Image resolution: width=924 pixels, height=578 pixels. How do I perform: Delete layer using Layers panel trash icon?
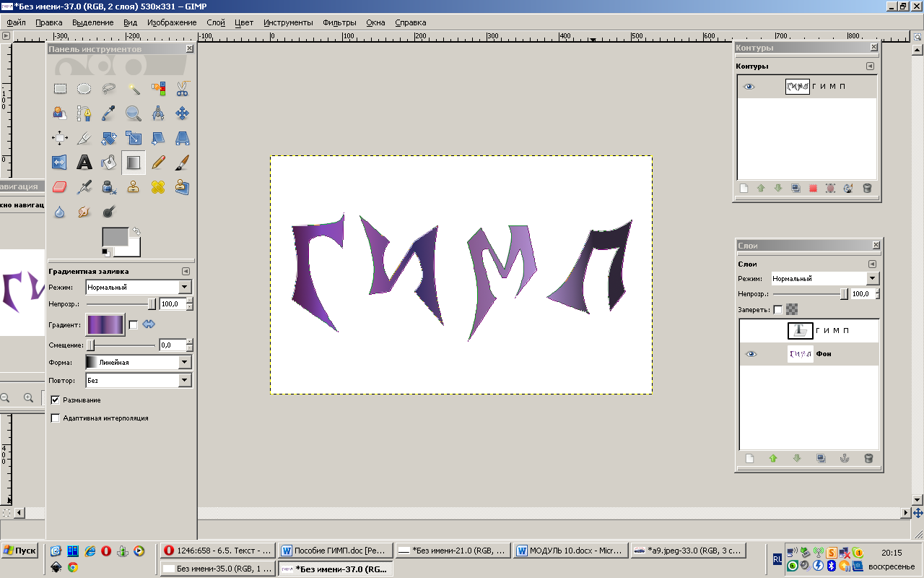pyautogui.click(x=868, y=458)
